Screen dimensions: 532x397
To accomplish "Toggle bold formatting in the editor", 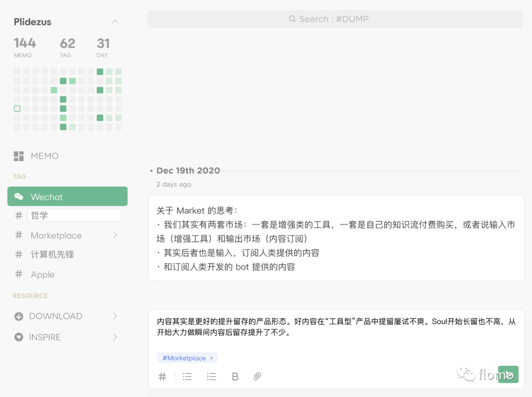I will pos(235,376).
